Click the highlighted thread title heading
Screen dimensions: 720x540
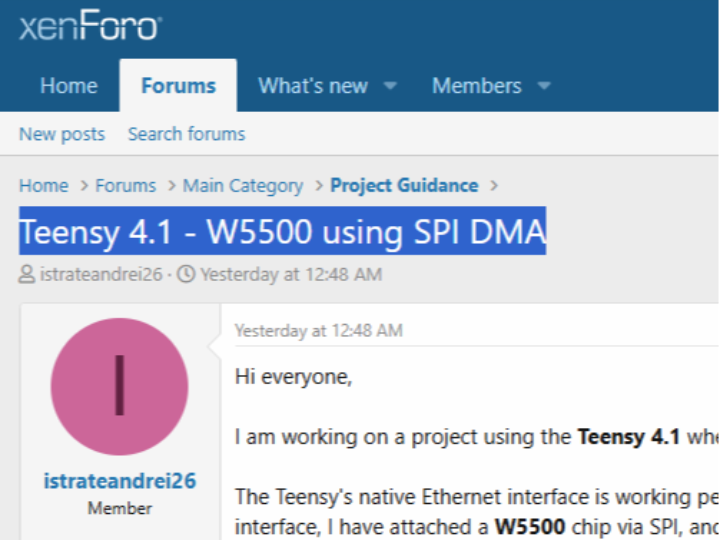[283, 232]
